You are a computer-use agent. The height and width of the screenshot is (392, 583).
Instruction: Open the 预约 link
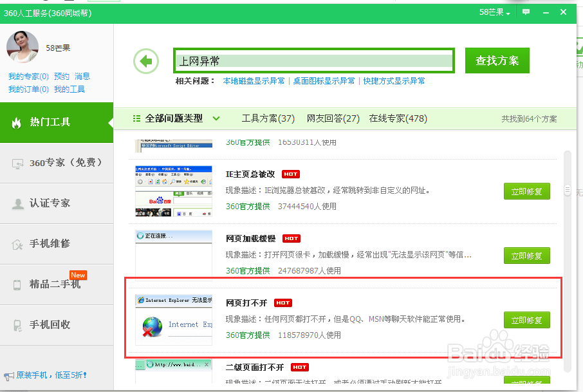coord(62,77)
